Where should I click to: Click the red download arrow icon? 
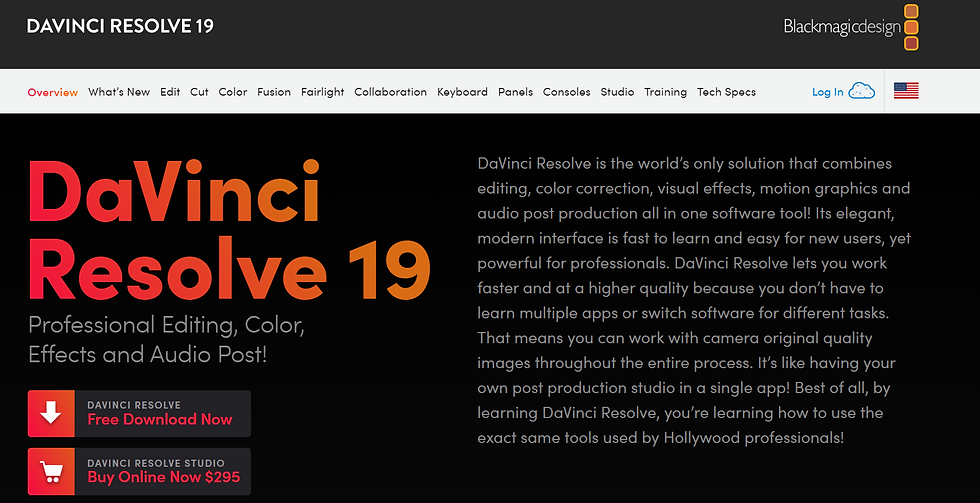coord(51,414)
